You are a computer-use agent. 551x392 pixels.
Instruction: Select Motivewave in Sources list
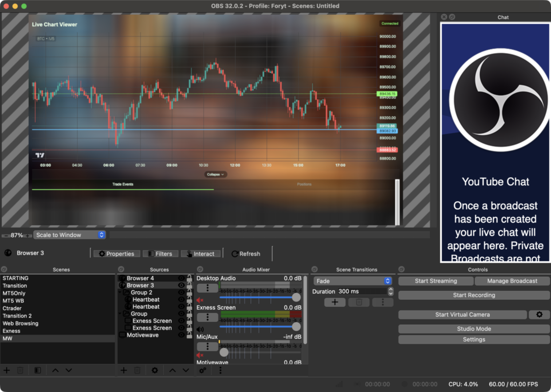pyautogui.click(x=142, y=335)
